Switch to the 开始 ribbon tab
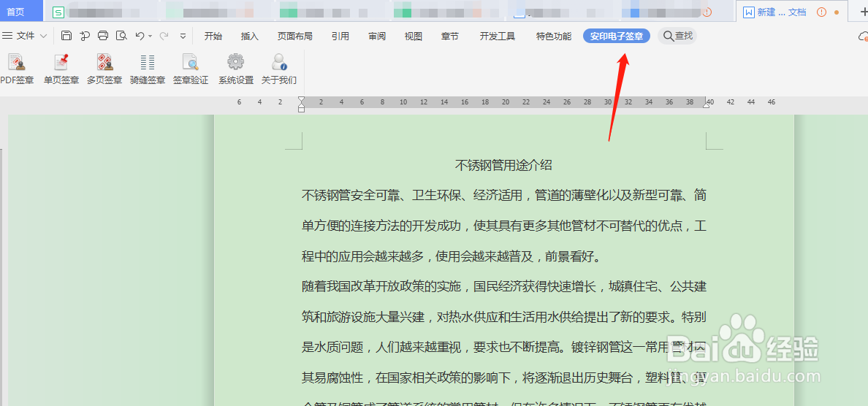The height and width of the screenshot is (406, 868). point(213,36)
